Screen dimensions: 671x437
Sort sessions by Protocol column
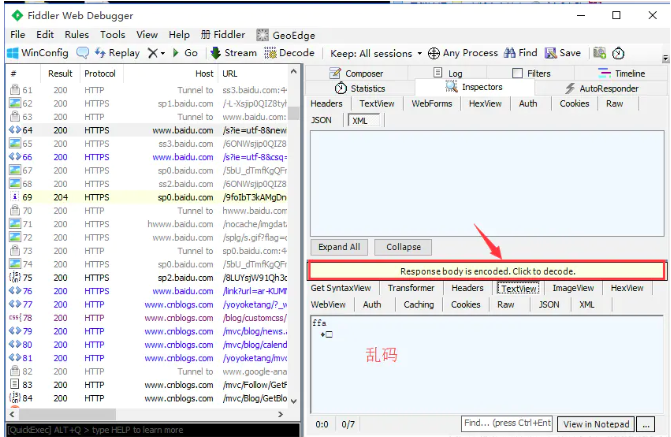(x=100, y=74)
